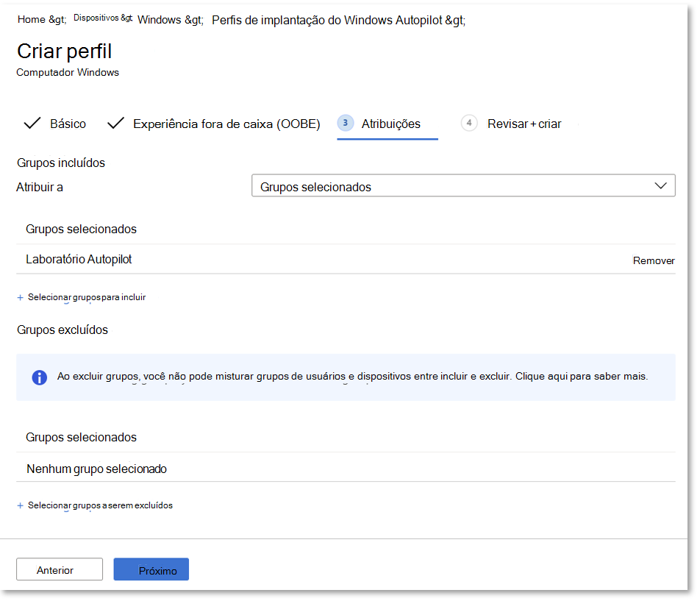This screenshot has height=601, width=700.
Task: Click the Atribuir a label
Action: click(x=40, y=187)
